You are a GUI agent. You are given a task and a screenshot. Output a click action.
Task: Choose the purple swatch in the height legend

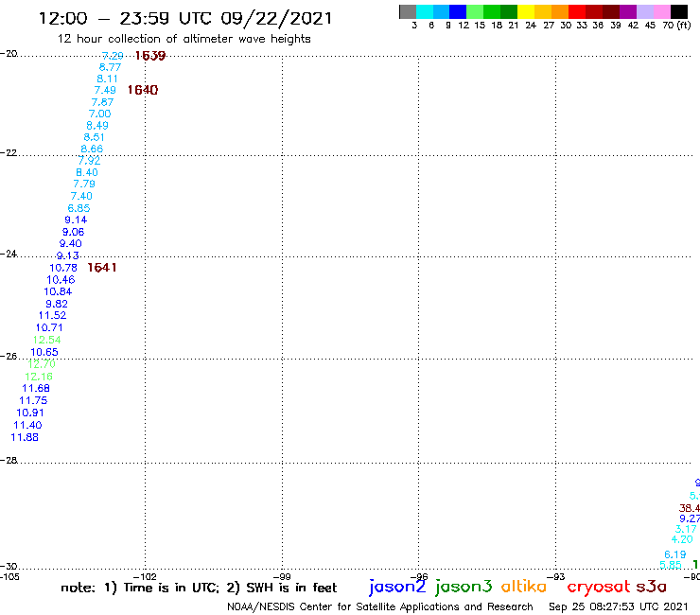point(628,11)
